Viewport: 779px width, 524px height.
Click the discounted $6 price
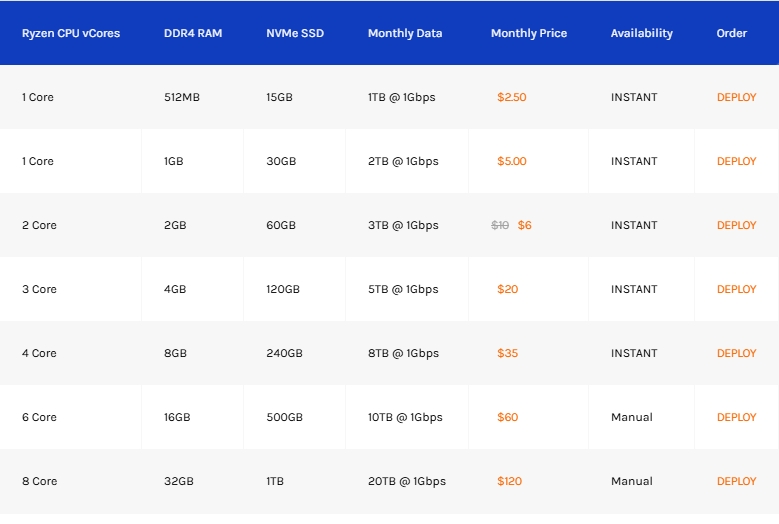click(525, 225)
